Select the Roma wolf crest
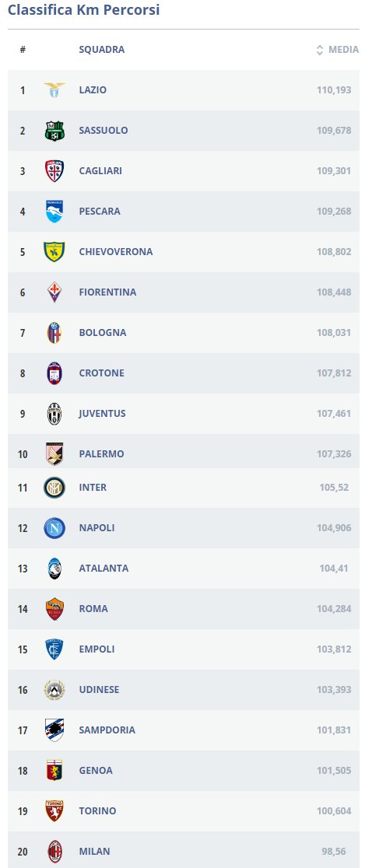This screenshot has width=372, height=868. point(54,609)
